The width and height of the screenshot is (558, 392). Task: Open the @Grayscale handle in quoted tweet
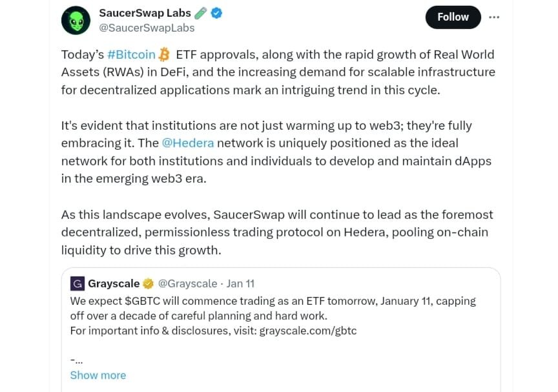tap(187, 284)
